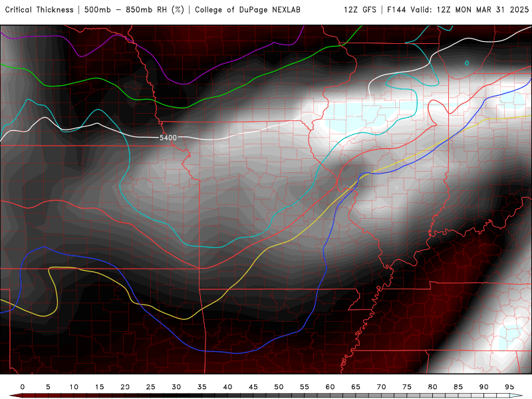Click the "35" value on the RH scale
The height and width of the screenshot is (399, 532).
click(x=202, y=387)
